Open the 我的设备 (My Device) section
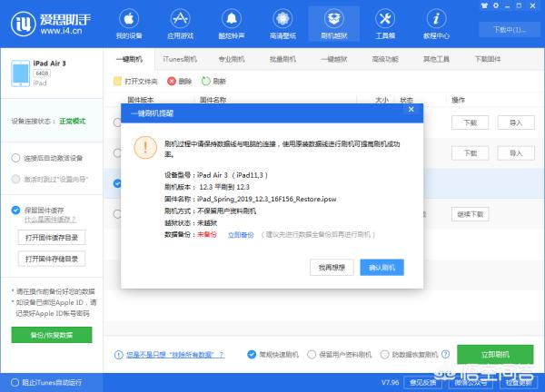 pos(129,22)
